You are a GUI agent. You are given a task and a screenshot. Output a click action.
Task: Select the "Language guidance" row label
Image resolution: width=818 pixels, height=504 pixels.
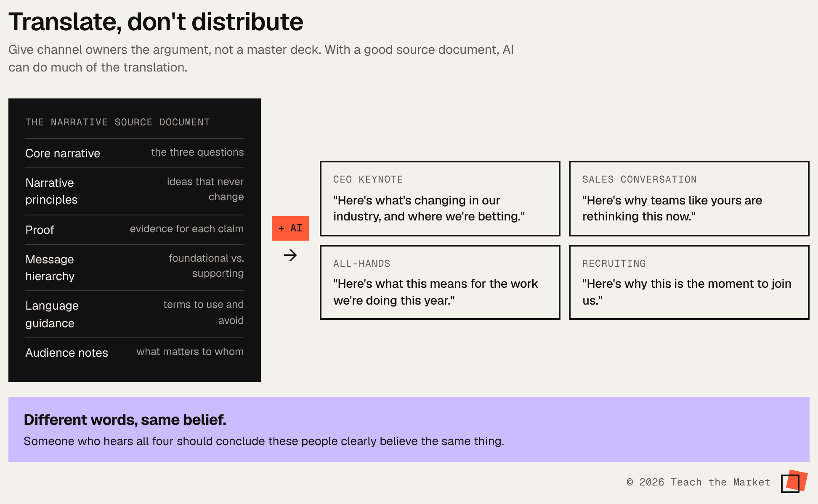tap(52, 314)
